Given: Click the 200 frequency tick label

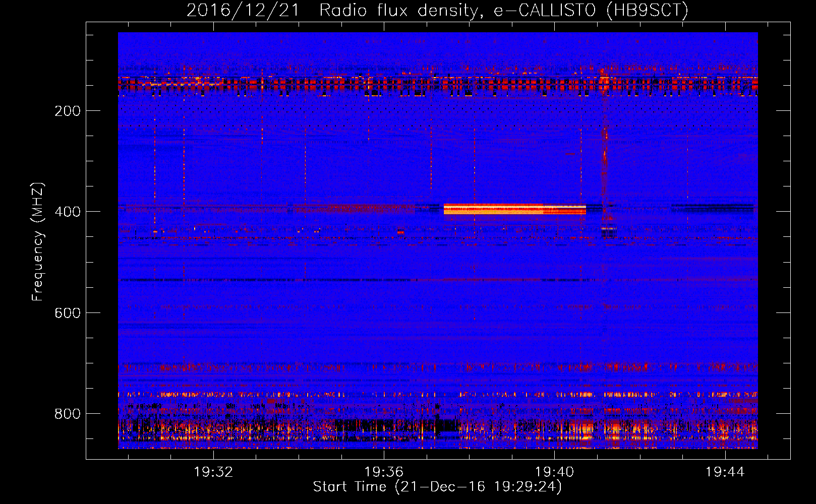Looking at the screenshot, I should 68,111.
